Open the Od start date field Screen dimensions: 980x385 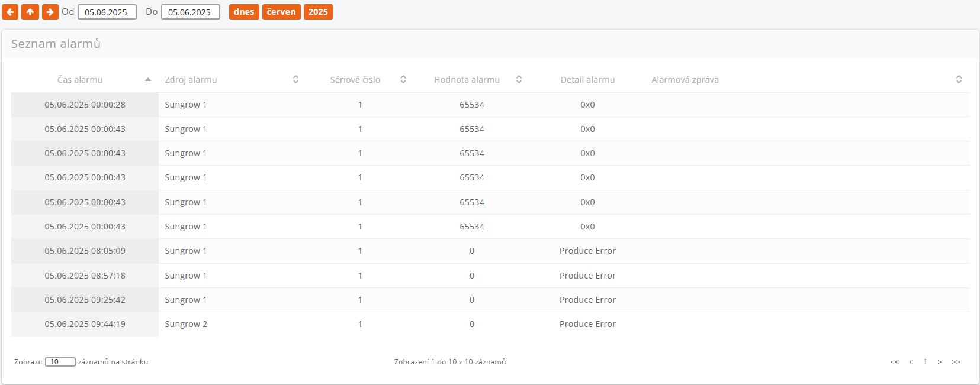click(107, 12)
